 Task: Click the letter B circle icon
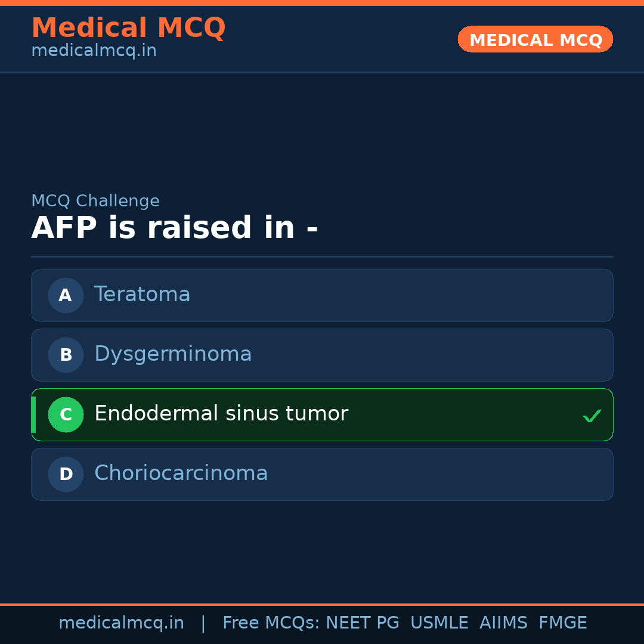pyautogui.click(x=66, y=355)
